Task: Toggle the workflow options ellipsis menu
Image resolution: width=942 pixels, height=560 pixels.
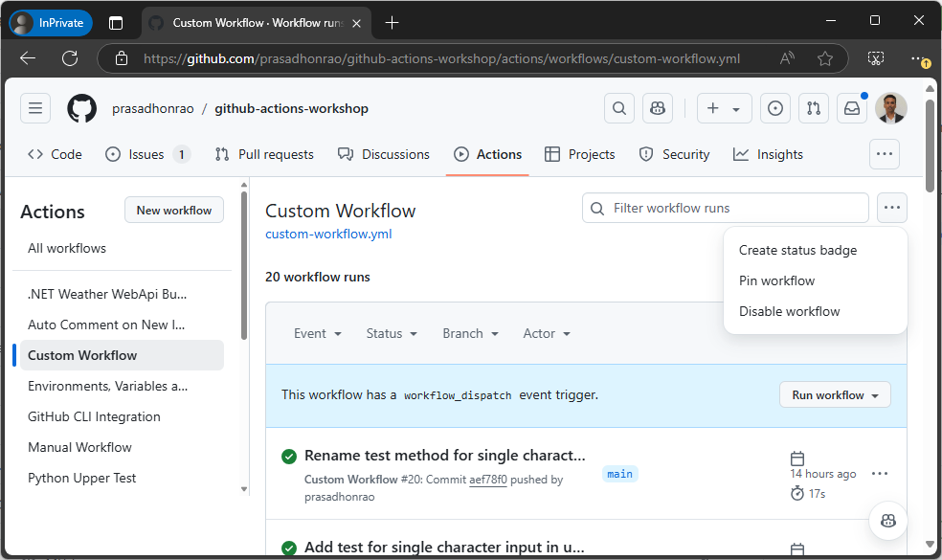Action: 892,208
